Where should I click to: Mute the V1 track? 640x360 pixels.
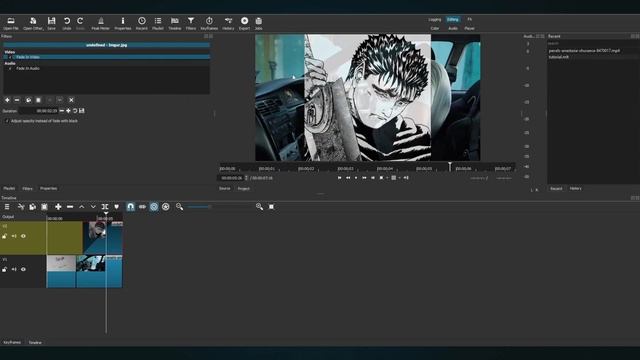14,269
